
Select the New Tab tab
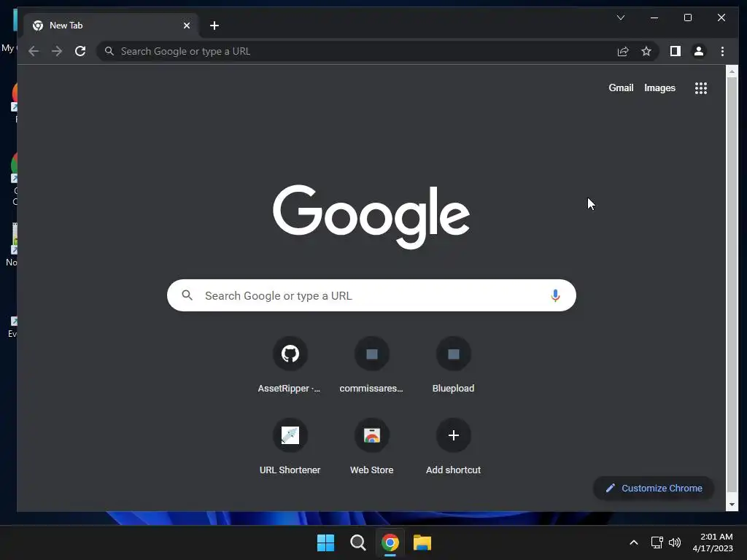(x=109, y=26)
